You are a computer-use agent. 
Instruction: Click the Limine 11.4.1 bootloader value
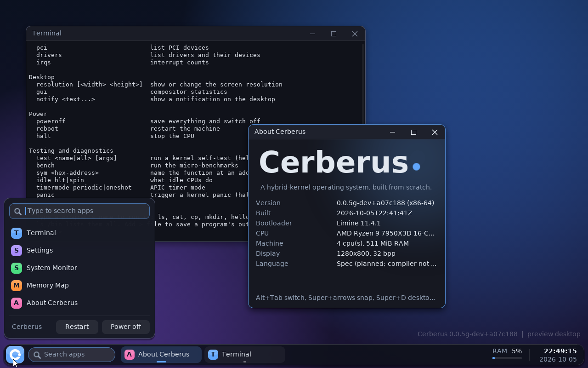(359, 223)
